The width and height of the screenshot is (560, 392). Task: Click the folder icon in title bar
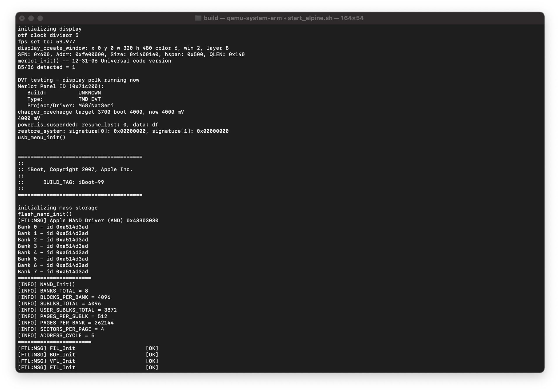click(x=198, y=18)
